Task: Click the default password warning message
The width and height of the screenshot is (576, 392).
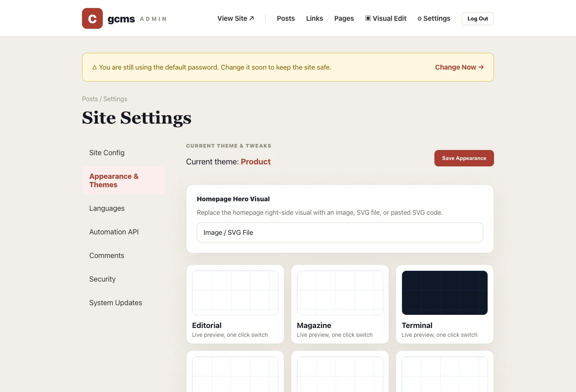Action: (x=215, y=67)
